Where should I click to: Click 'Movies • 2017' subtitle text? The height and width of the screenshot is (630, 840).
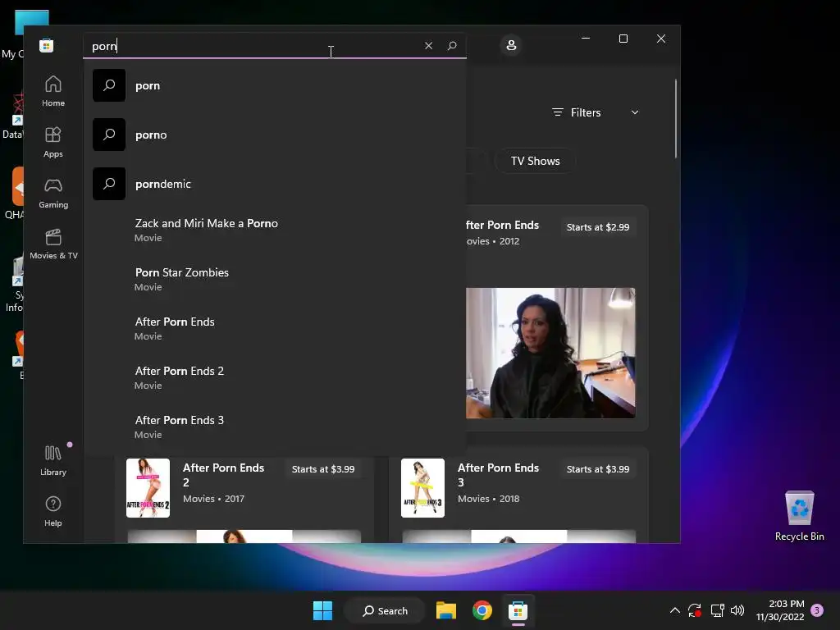point(214,499)
